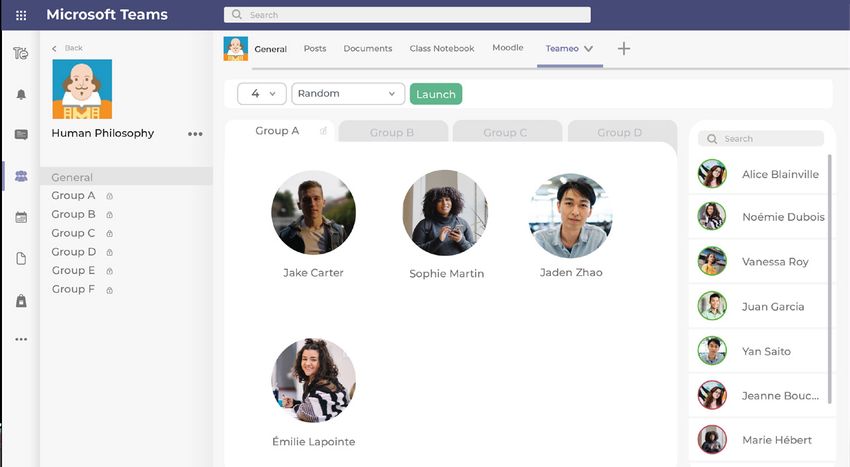Go back using the Back link
Screen dimensions: 850x467
67,48
